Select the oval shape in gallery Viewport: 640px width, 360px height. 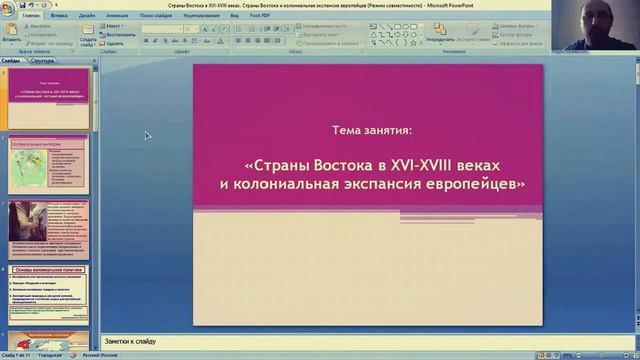coord(405,27)
